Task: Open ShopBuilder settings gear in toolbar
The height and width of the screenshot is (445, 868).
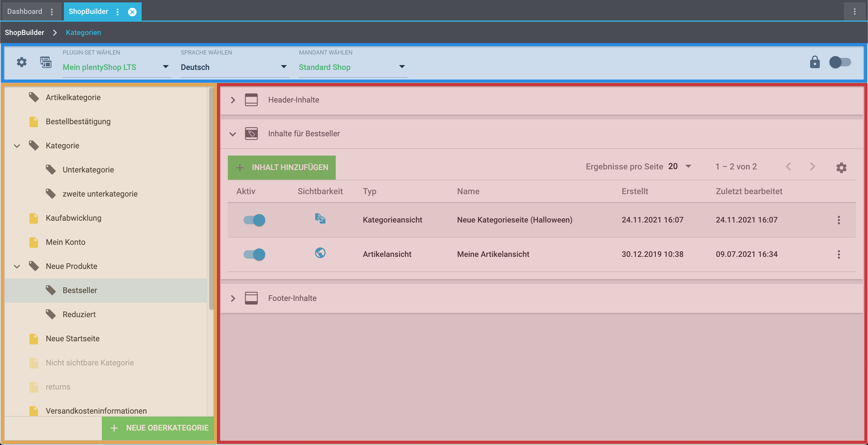Action: tap(22, 62)
